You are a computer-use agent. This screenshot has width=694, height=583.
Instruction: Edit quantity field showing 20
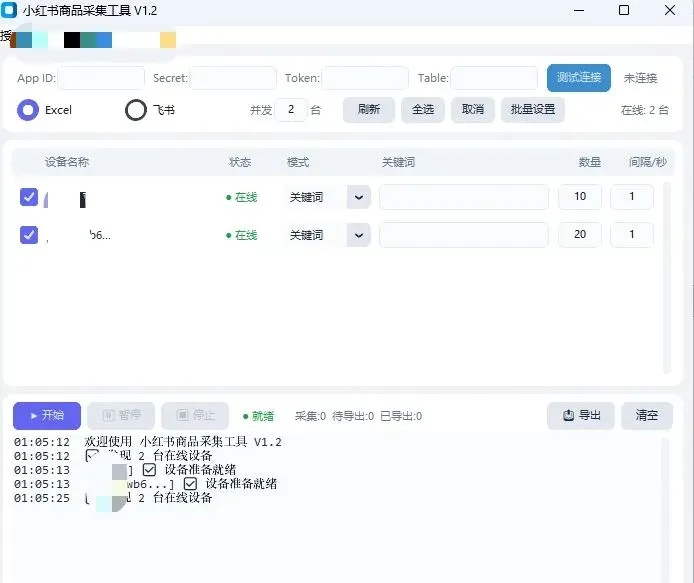tap(580, 235)
